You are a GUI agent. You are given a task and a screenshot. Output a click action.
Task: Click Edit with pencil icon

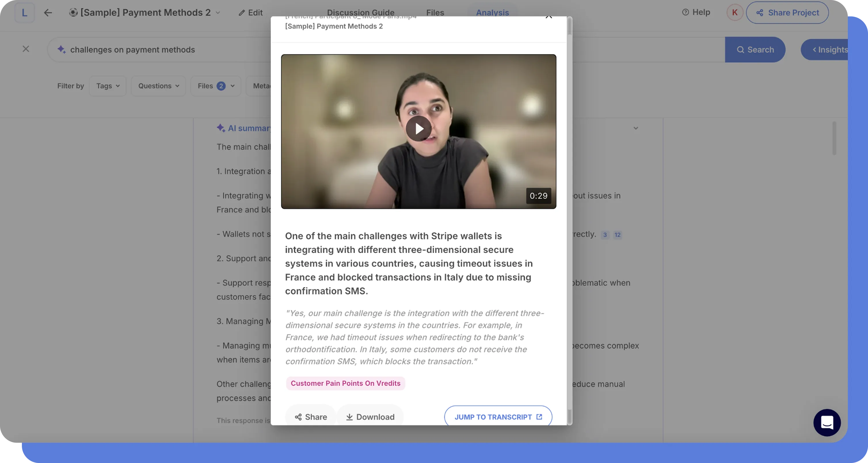[250, 13]
